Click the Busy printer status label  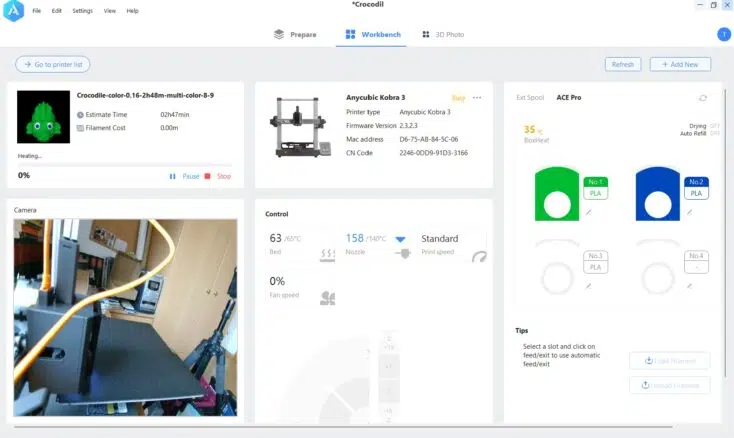click(458, 98)
